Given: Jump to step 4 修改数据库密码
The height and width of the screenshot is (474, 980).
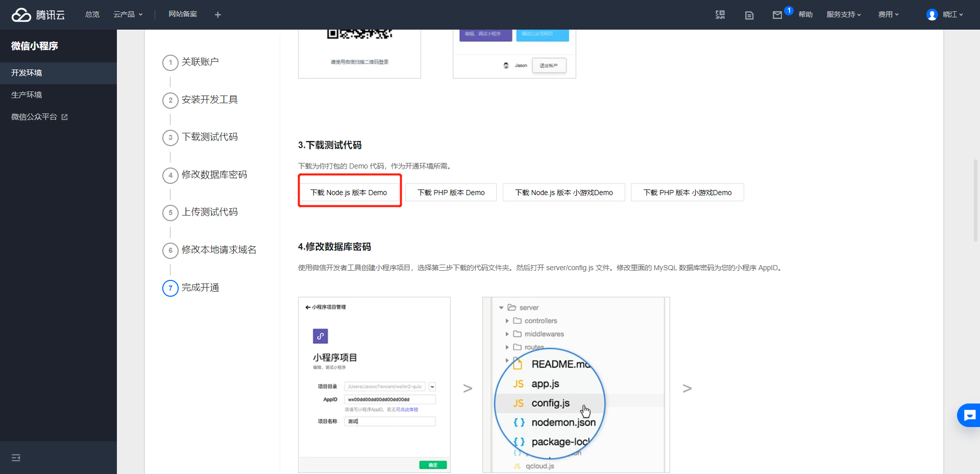Looking at the screenshot, I should point(214,175).
